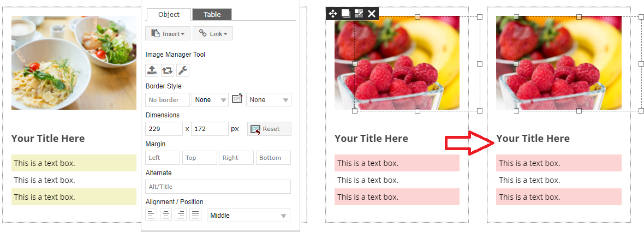Toggle right alignment
The width and height of the screenshot is (644, 232).
[181, 215]
